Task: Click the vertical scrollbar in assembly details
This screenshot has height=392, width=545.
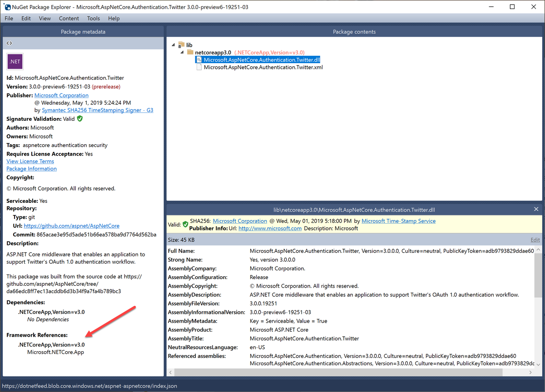Action: 538,274
